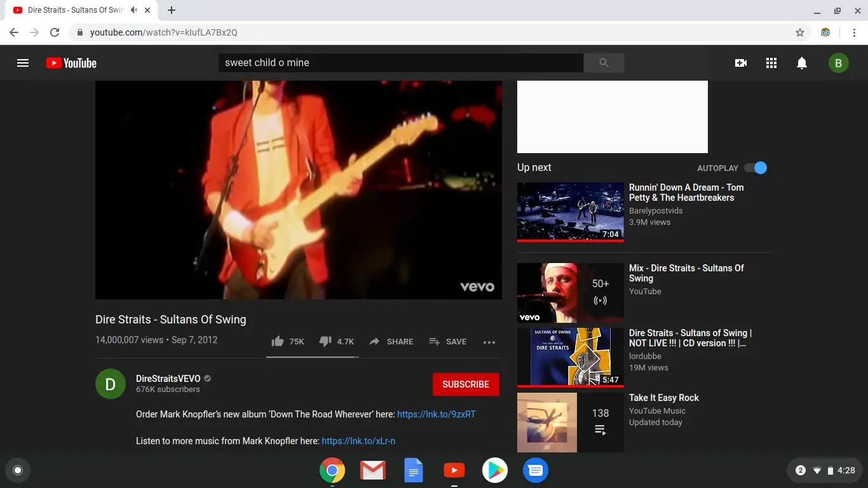The image size is (868, 488).
Task: Open Mix - Dire Straits title
Action: click(x=686, y=273)
